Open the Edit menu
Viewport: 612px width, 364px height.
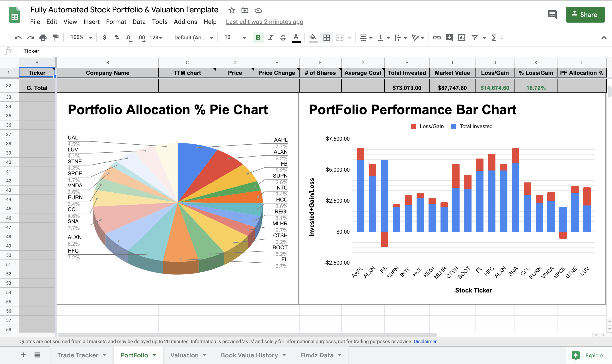point(52,22)
